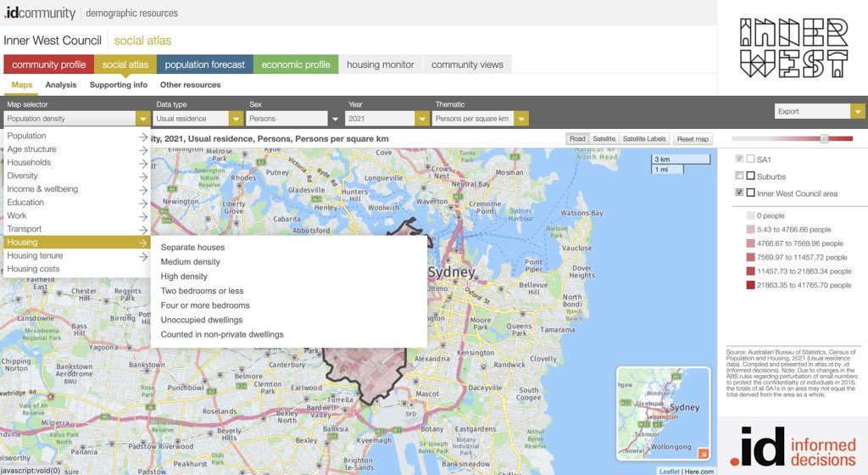This screenshot has width=868, height=475.
Task: Choose Housing costs in the map list
Action: 33,269
